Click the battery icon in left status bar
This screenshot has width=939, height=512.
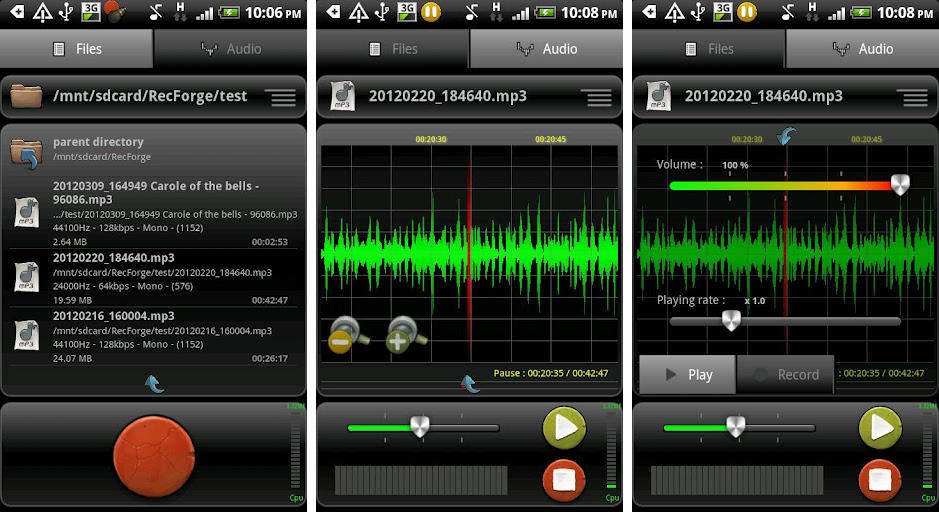[x=229, y=13]
